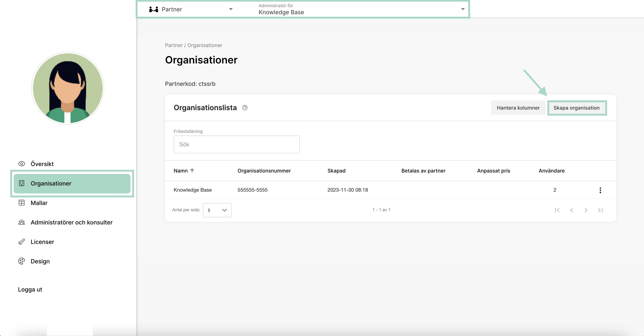This screenshot has width=644, height=336.
Task: Go to next page of results
Action: click(x=586, y=210)
